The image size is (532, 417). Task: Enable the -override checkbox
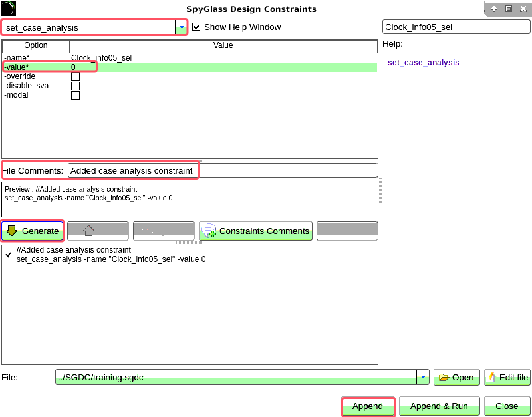point(75,76)
